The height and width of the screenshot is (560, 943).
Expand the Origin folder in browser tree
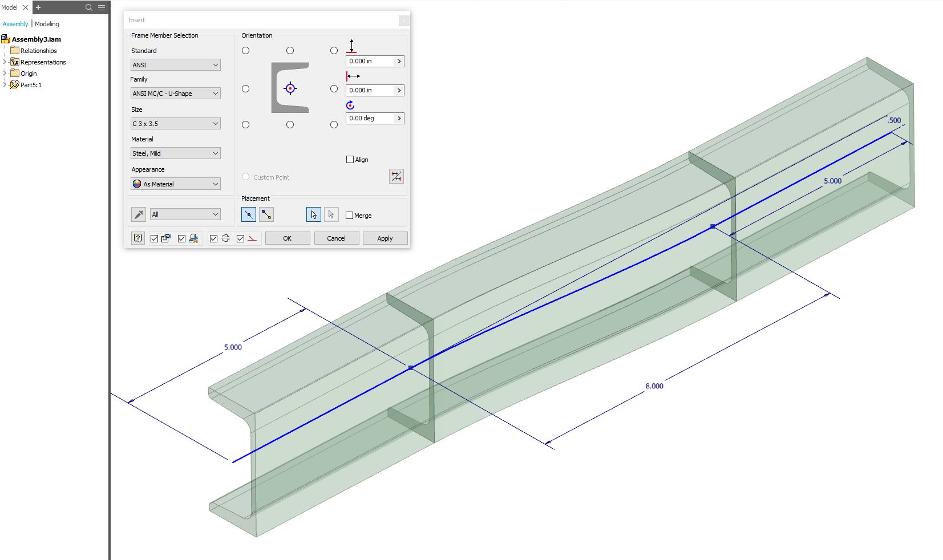tap(4, 73)
